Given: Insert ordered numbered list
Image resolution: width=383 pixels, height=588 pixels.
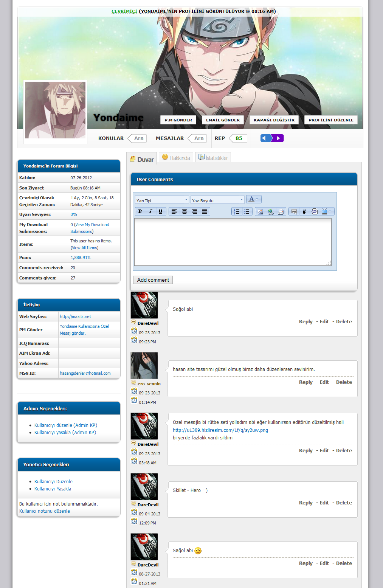Looking at the screenshot, I should click(x=237, y=211).
